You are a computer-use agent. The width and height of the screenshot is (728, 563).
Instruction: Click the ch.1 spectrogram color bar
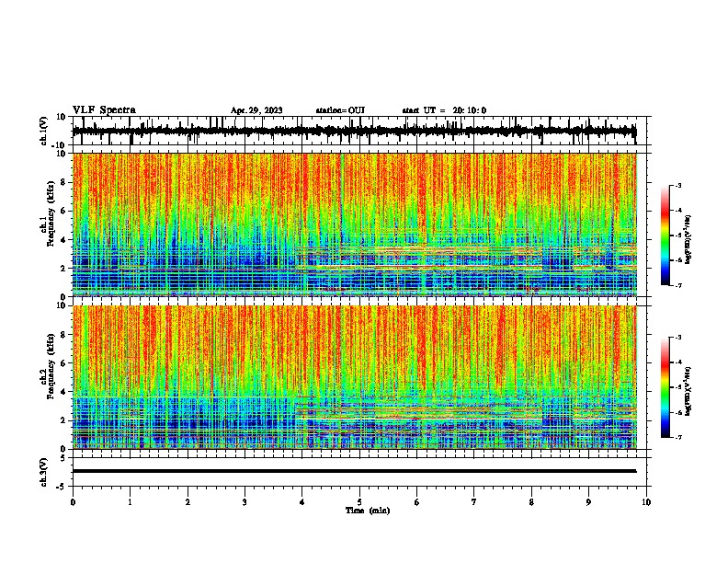point(665,235)
